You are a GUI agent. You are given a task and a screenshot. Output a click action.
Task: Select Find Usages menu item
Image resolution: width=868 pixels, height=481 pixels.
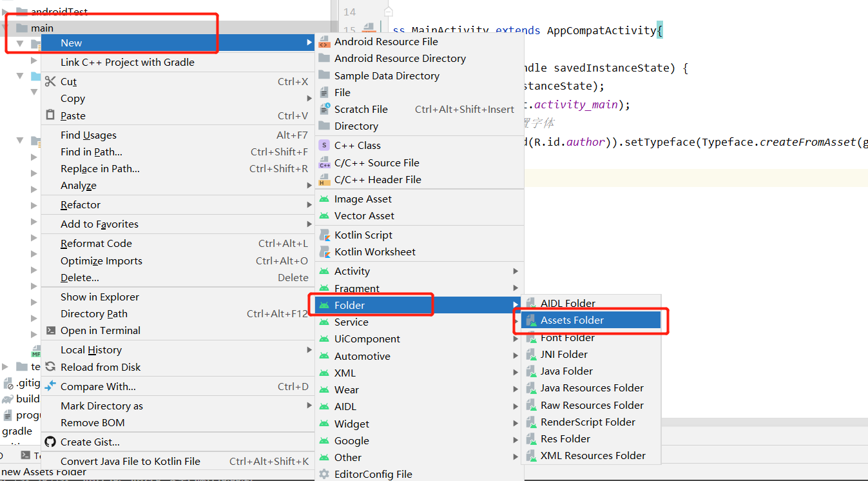178,135
